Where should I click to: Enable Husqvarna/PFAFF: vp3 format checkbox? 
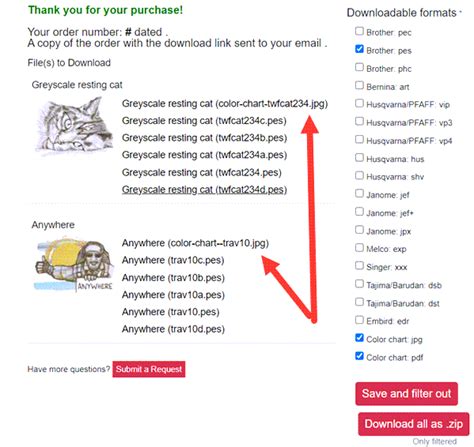[x=359, y=121]
